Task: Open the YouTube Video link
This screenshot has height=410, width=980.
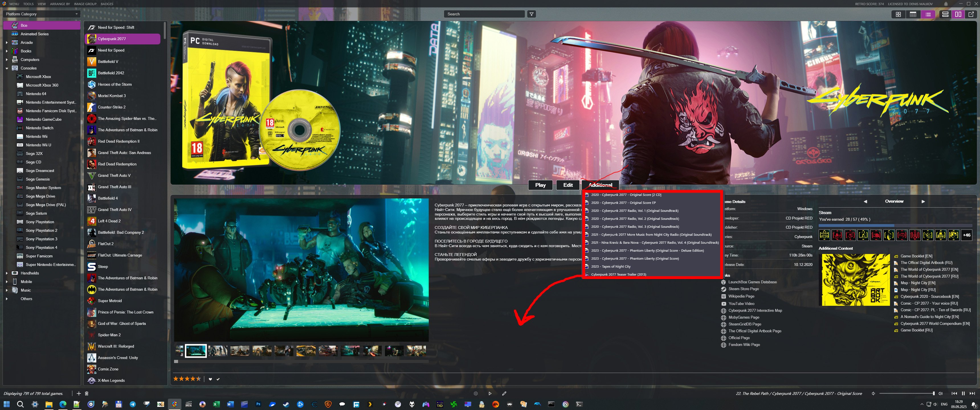Action: pyautogui.click(x=741, y=304)
